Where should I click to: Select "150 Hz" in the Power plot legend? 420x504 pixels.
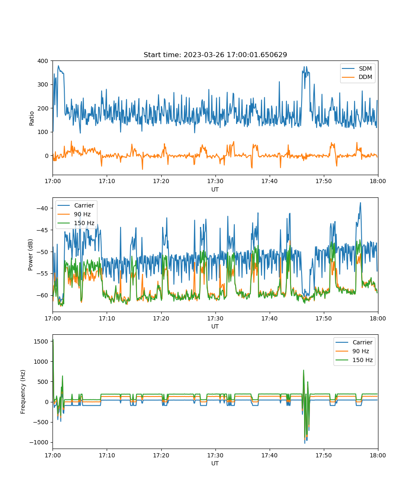84,223
